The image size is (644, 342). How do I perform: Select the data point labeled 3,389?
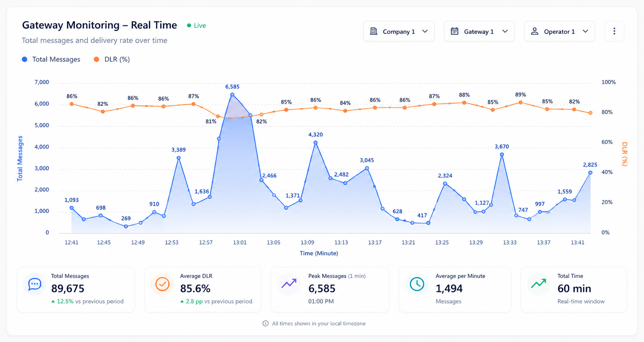point(178,158)
